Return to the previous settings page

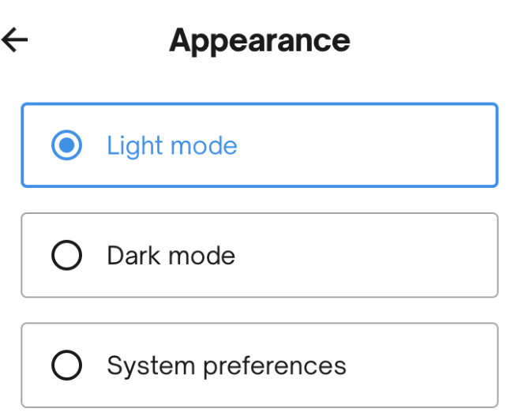(15, 39)
